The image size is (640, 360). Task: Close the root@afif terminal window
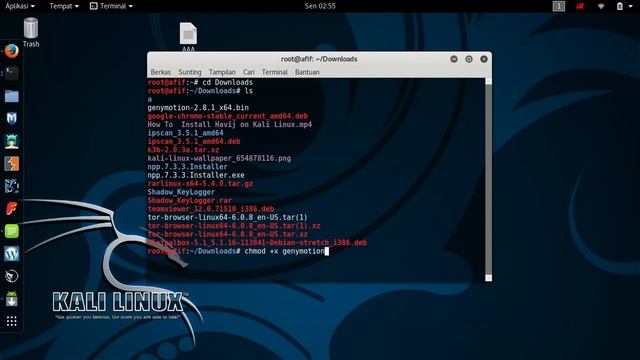484,59
